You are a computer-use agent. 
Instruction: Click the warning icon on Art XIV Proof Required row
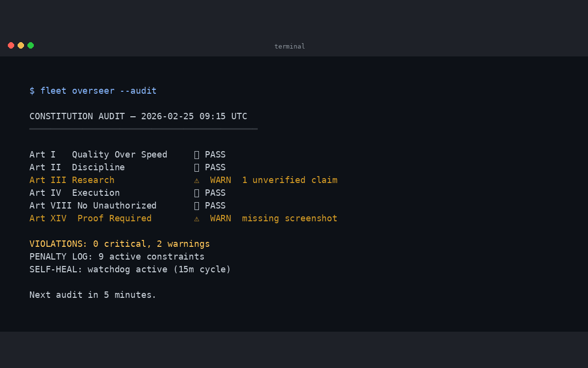point(196,218)
